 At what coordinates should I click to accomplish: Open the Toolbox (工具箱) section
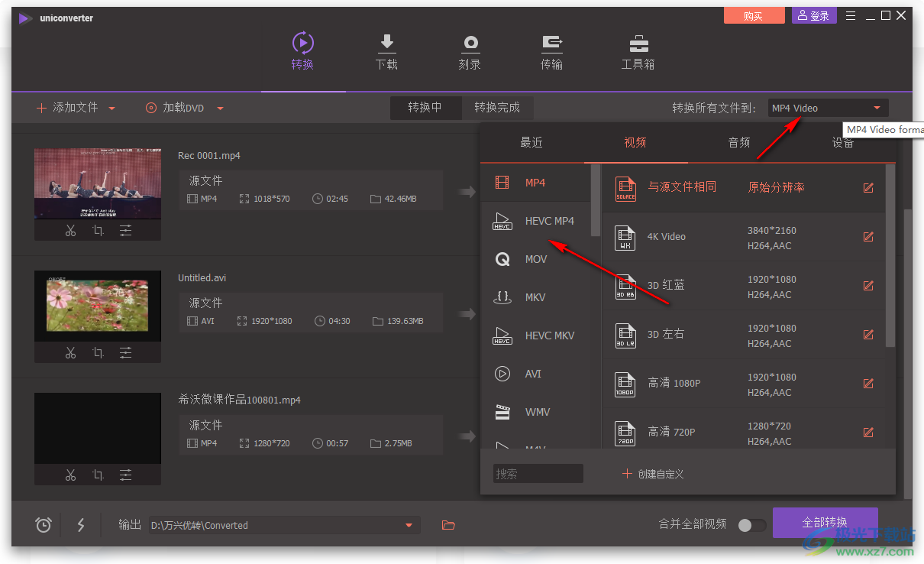[638, 52]
